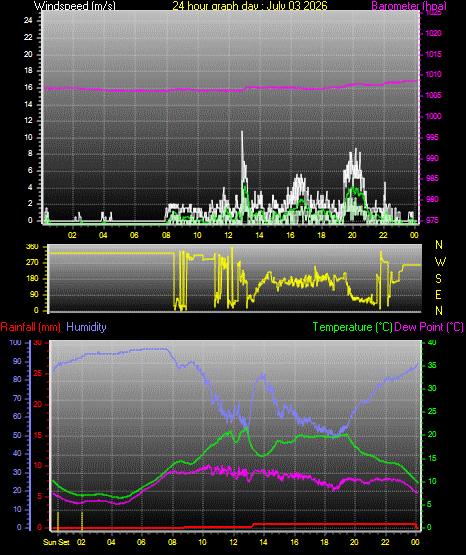Select the red "Rainfall (mm)" legend label
The image size is (466, 555).
(x=30, y=327)
